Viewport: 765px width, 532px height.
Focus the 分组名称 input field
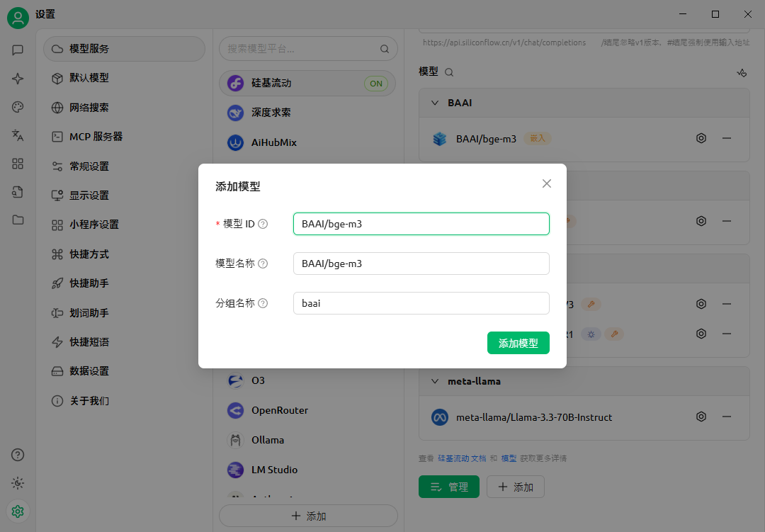pos(421,303)
